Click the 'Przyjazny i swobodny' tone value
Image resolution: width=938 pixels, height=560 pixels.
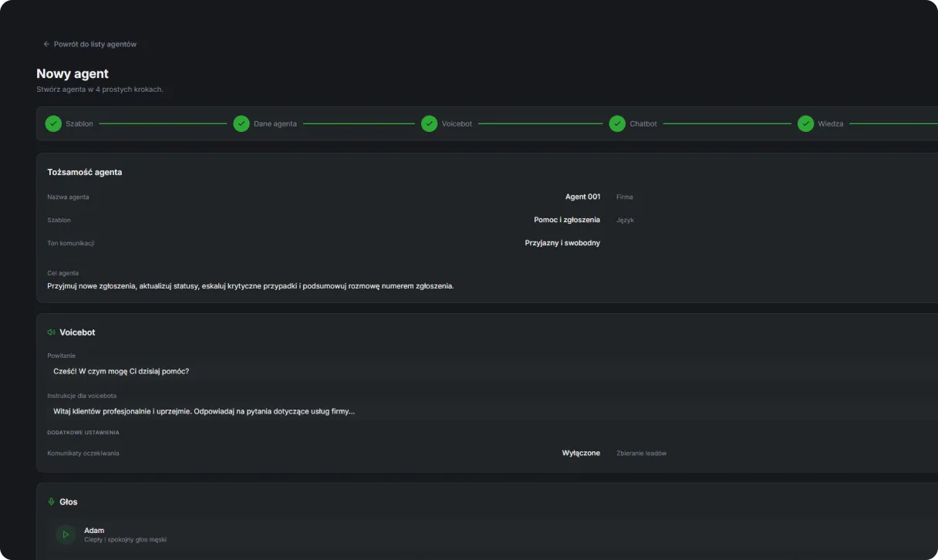[562, 243]
